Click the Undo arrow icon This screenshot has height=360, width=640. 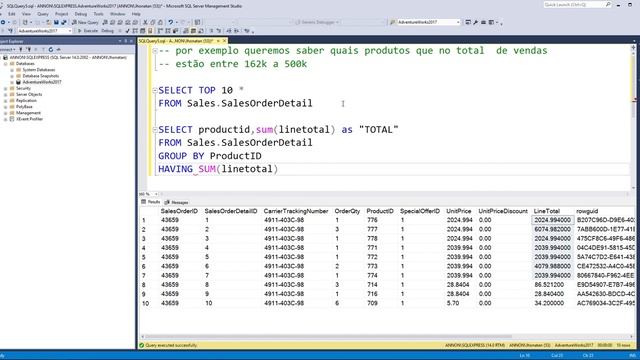pyautogui.click(x=171, y=22)
